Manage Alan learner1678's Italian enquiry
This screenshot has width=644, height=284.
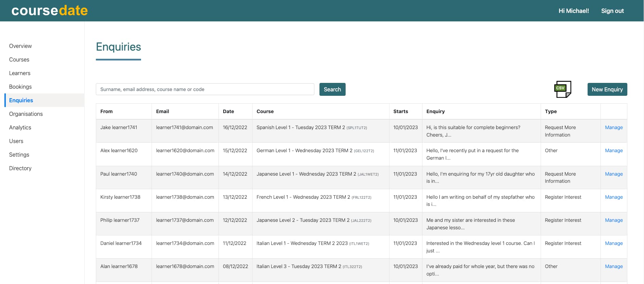613,266
